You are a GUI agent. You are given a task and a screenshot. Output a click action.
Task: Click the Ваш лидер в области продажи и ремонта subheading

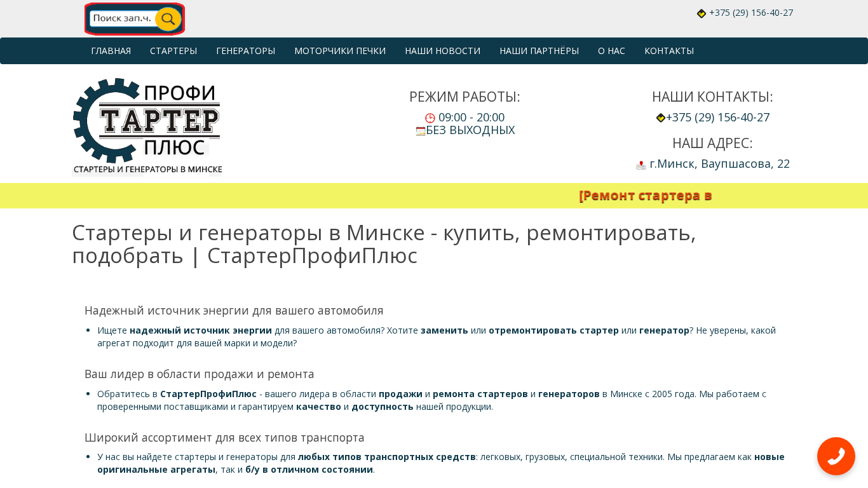point(200,374)
